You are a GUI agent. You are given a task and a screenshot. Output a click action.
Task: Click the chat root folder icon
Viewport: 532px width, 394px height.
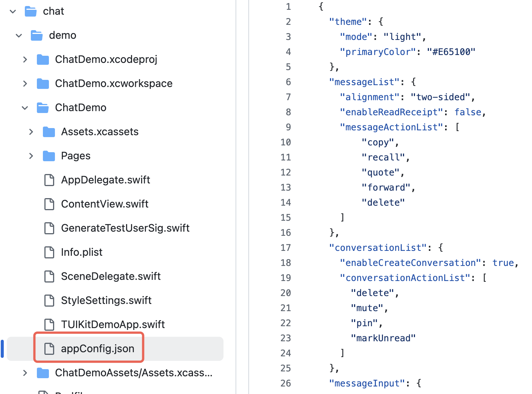pyautogui.click(x=31, y=11)
